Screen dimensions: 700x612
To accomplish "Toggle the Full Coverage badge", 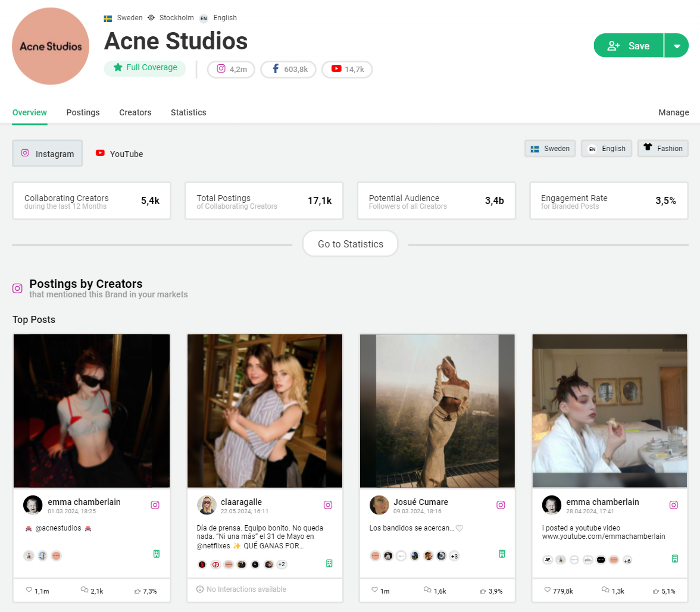I will [145, 68].
